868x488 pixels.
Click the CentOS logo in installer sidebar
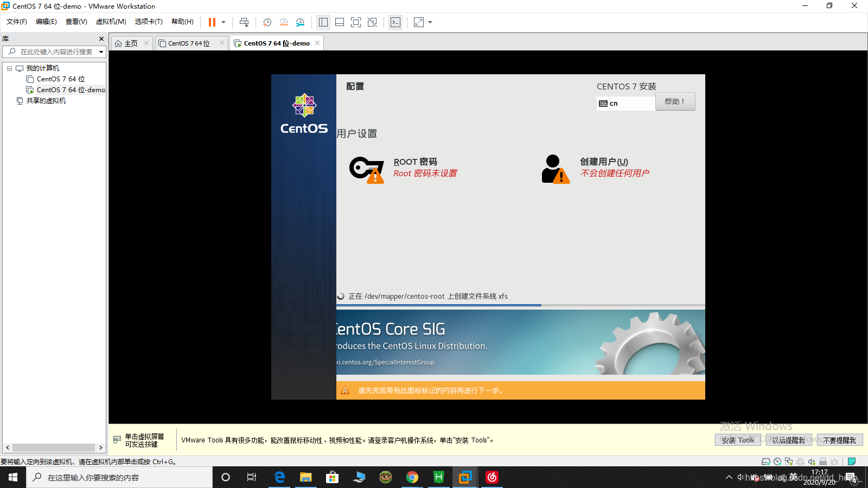[x=304, y=114]
